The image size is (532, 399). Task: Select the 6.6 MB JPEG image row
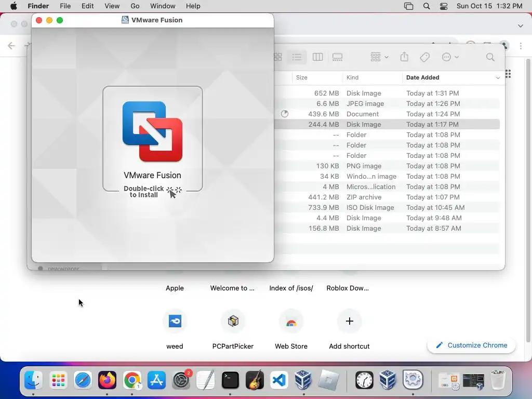pyautogui.click(x=387, y=103)
